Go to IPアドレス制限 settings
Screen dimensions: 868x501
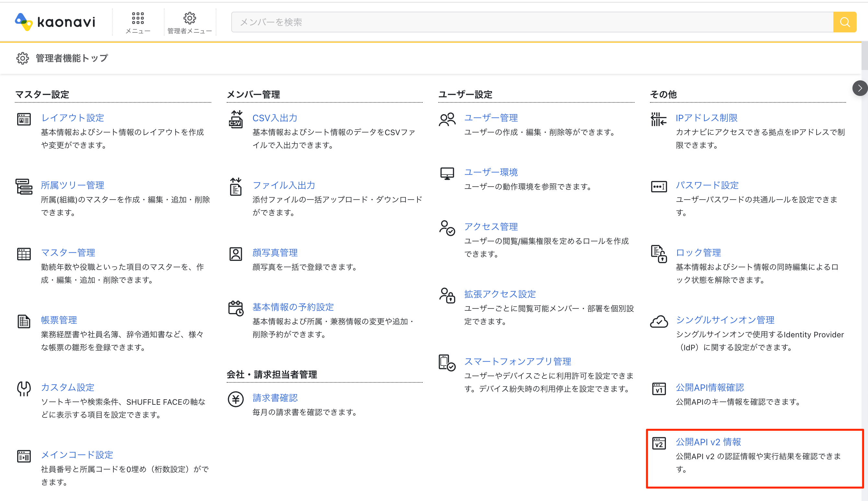pos(706,118)
